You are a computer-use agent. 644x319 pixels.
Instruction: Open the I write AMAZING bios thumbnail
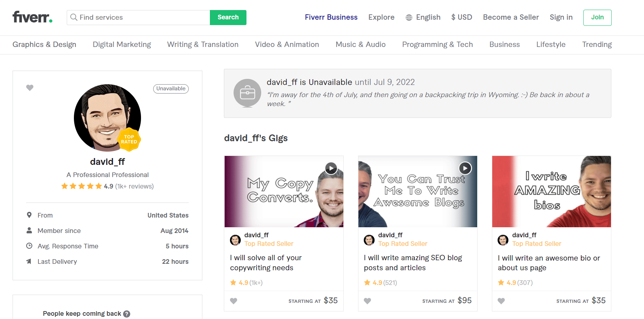tap(551, 191)
